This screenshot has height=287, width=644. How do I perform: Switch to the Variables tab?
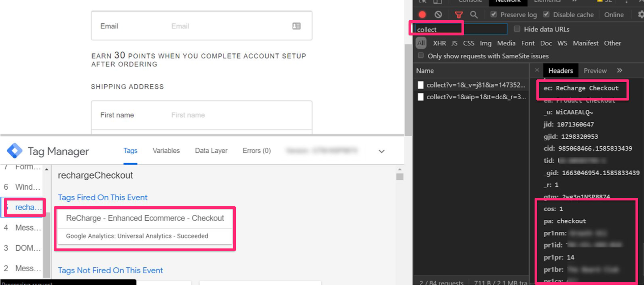pos(166,151)
